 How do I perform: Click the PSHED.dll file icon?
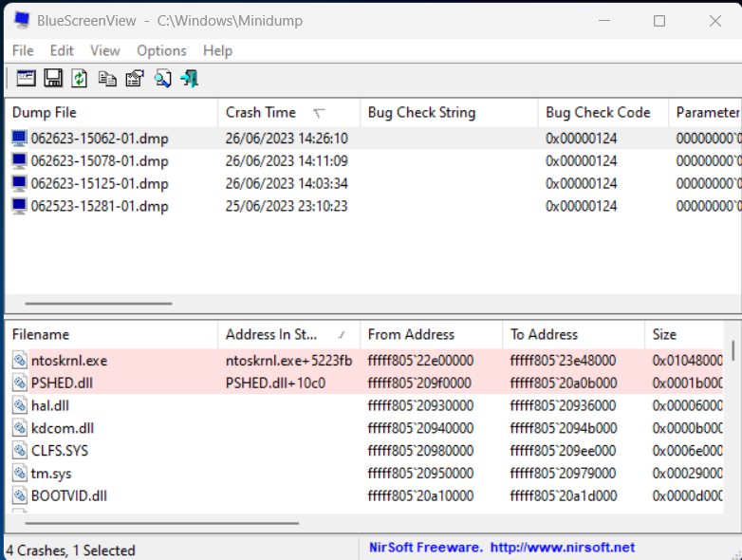[20, 383]
